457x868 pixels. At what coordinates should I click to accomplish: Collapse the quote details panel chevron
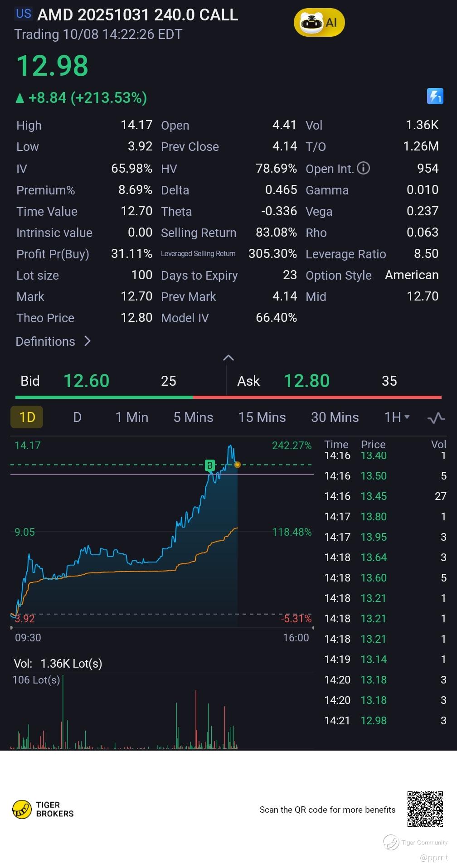(228, 358)
